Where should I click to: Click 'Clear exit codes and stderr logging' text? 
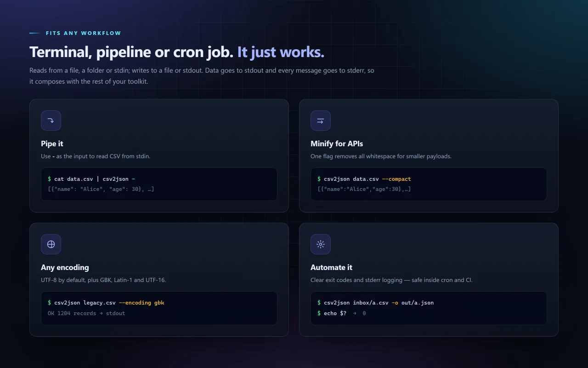[x=391, y=280]
